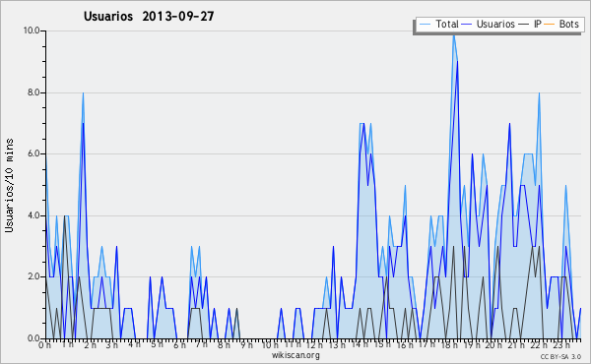Select the Usuarios legend entry

[x=489, y=24]
